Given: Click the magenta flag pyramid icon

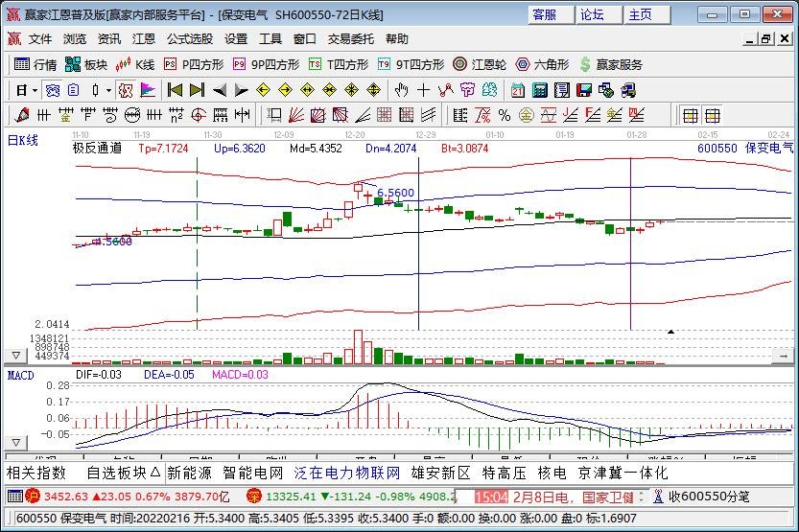Looking at the screenshot, I should point(148,90).
